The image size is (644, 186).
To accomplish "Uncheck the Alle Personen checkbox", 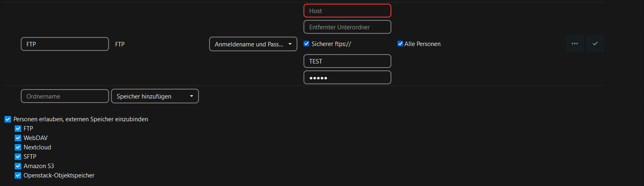I will [400, 44].
